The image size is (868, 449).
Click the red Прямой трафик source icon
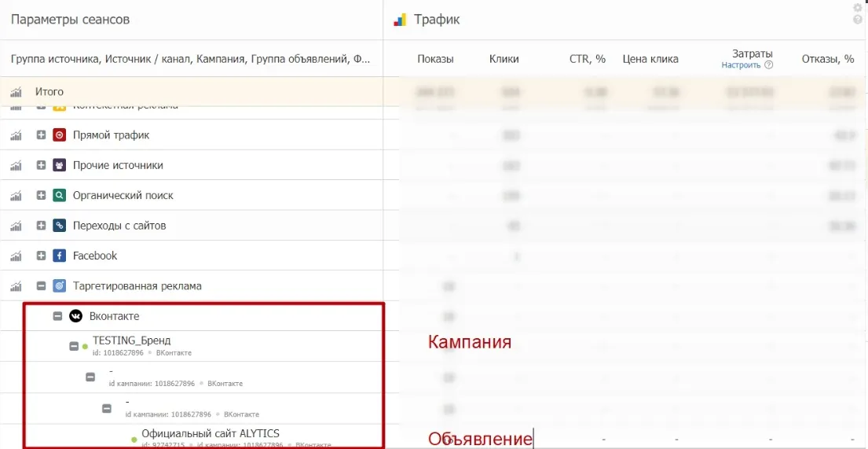(x=59, y=134)
